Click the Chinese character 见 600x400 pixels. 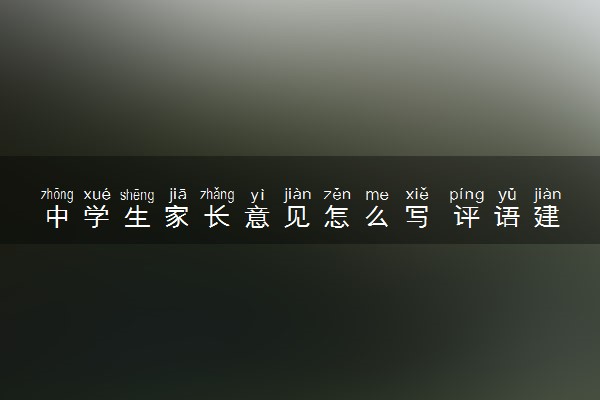297,217
